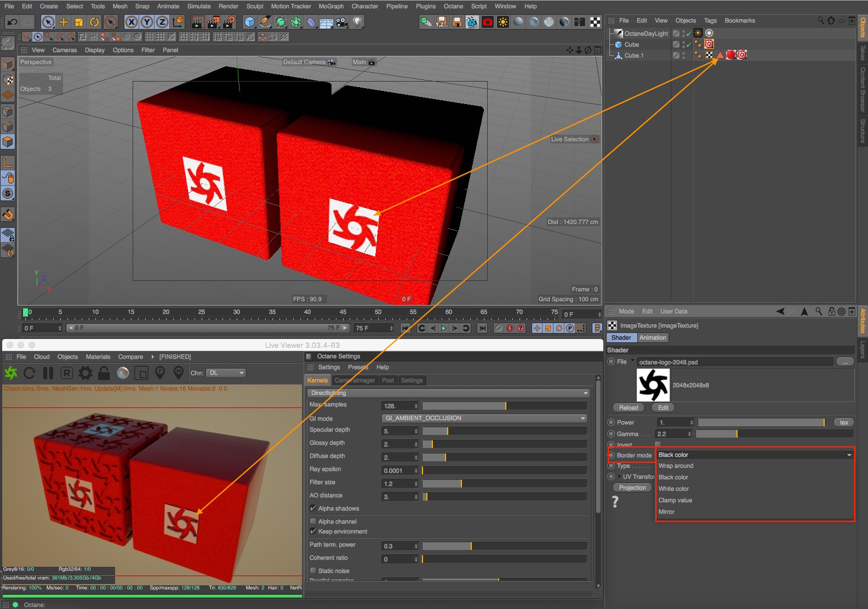Click the Play forward button in timeline

click(x=444, y=328)
